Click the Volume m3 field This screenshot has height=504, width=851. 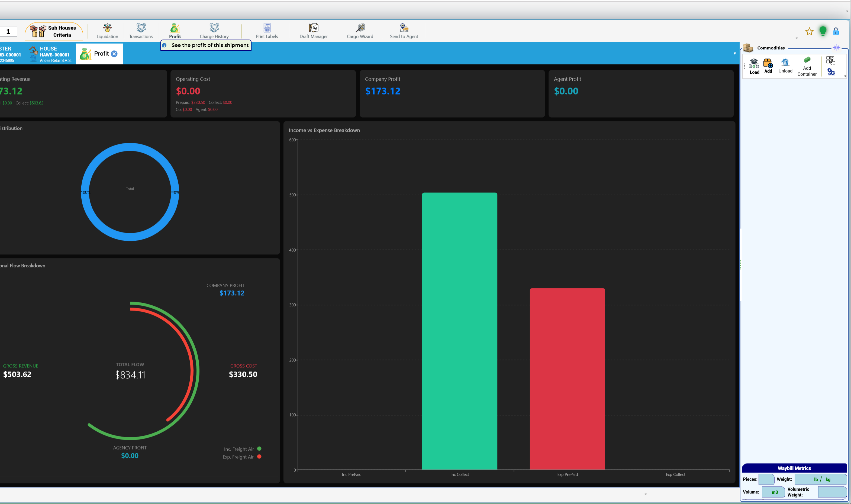[773, 492]
